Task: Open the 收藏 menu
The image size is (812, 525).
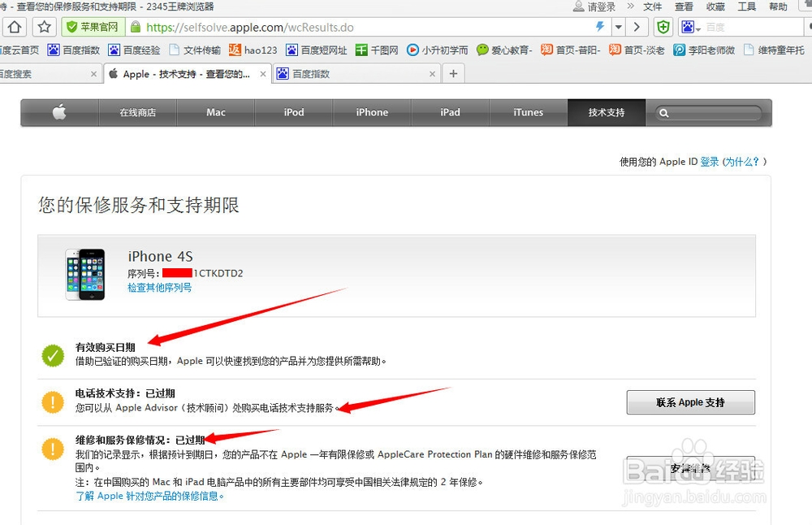Action: click(715, 7)
